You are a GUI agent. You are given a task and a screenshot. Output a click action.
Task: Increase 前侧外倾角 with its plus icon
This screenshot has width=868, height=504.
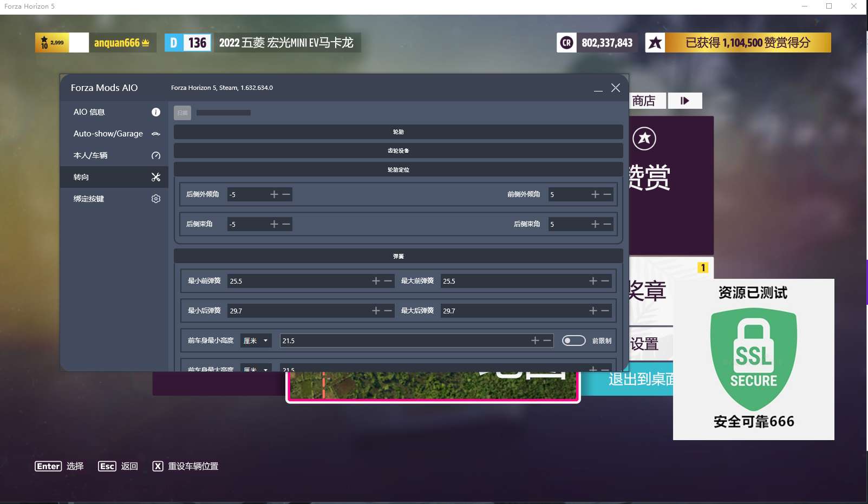tap(595, 194)
